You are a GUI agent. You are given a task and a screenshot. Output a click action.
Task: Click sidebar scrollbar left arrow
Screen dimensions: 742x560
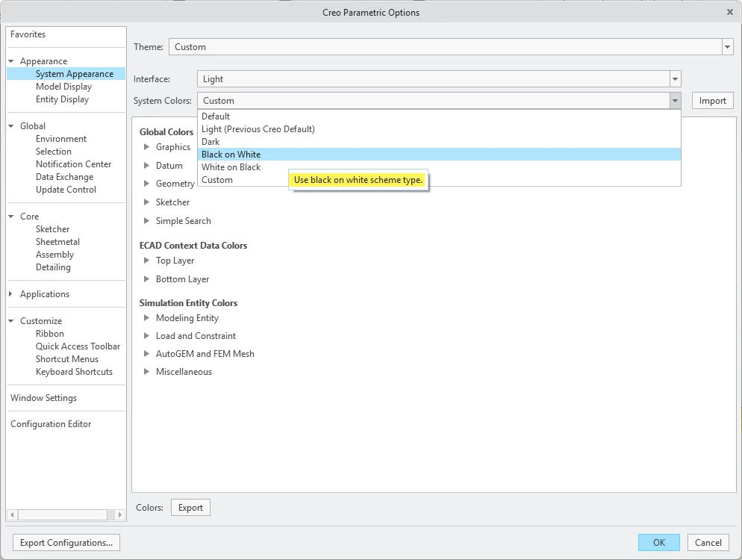point(12,514)
